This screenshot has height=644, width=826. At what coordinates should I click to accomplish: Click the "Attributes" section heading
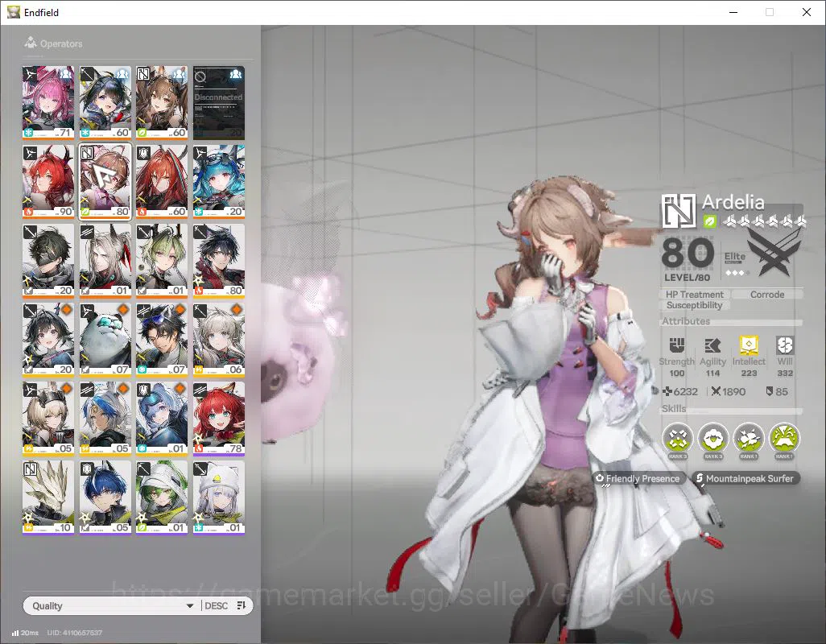tap(685, 320)
